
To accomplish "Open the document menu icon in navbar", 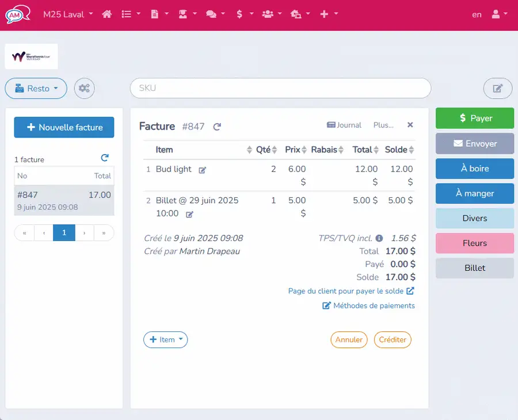I will coord(159,14).
